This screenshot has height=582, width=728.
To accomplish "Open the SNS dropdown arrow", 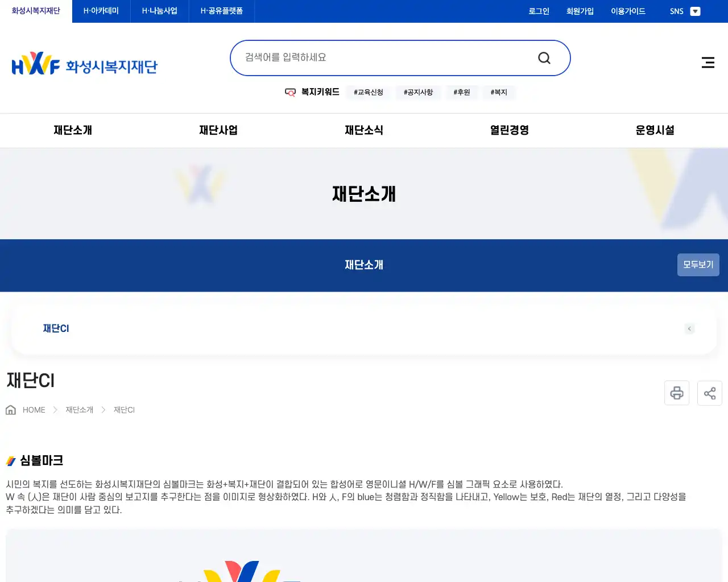I will pos(694,11).
